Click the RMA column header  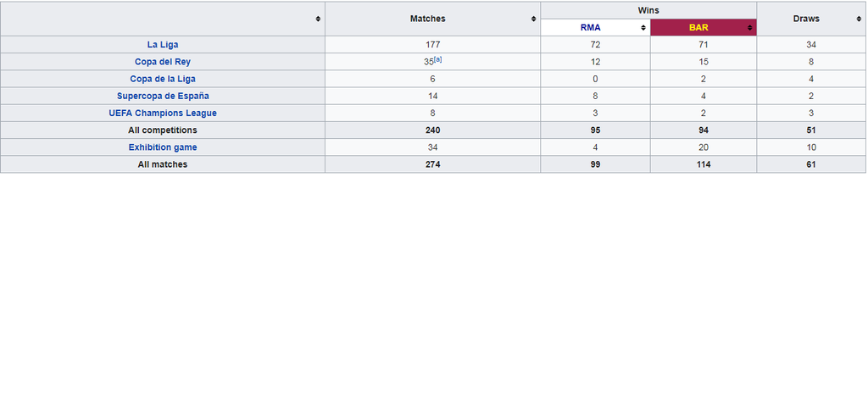590,28
